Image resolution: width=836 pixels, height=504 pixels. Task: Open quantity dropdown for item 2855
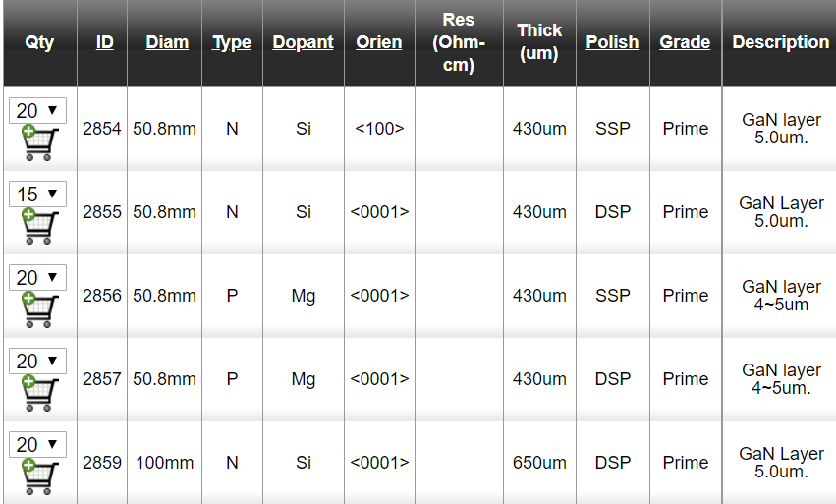click(x=37, y=194)
